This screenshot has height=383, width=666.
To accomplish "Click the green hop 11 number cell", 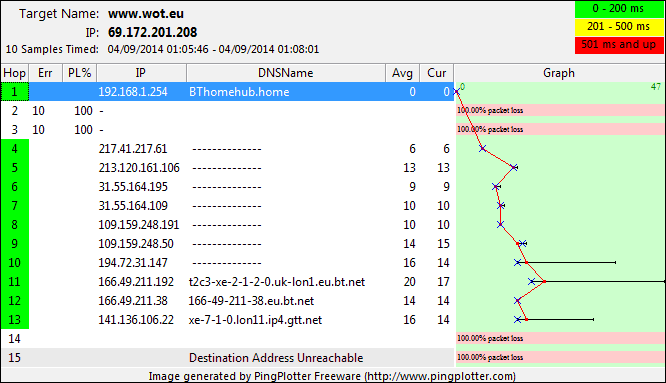I will [15, 282].
